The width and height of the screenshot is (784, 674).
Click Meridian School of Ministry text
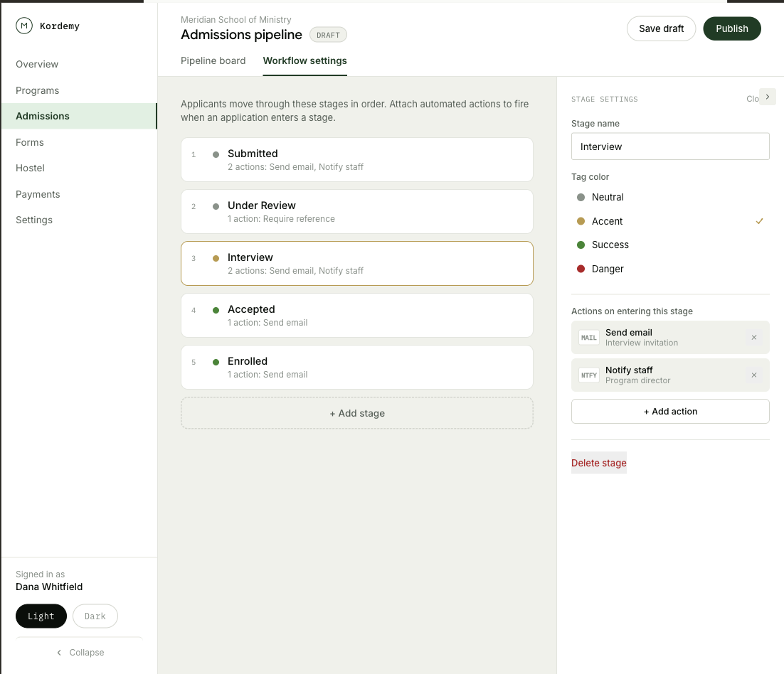[236, 19]
